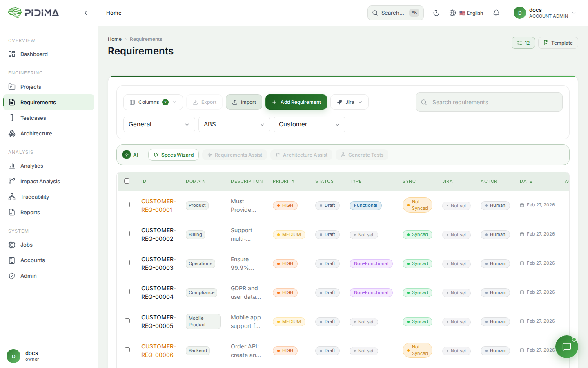The image size is (588, 368).
Task: Click Add Requirement button
Action: [x=296, y=102]
